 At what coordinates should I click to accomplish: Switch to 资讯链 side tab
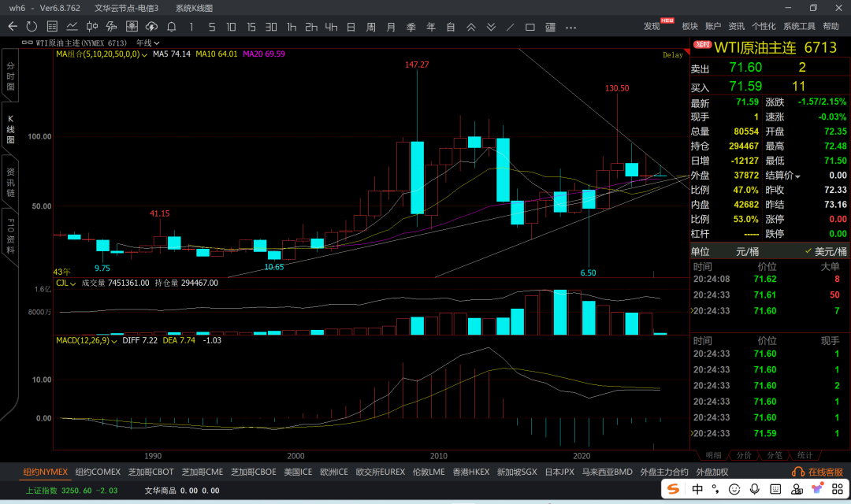click(10, 182)
